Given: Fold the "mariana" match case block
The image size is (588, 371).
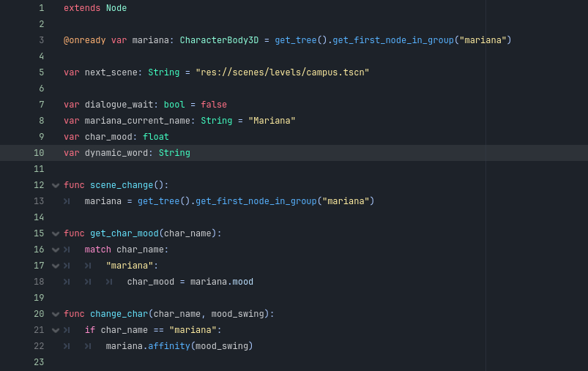Looking at the screenshot, I should click(x=56, y=266).
